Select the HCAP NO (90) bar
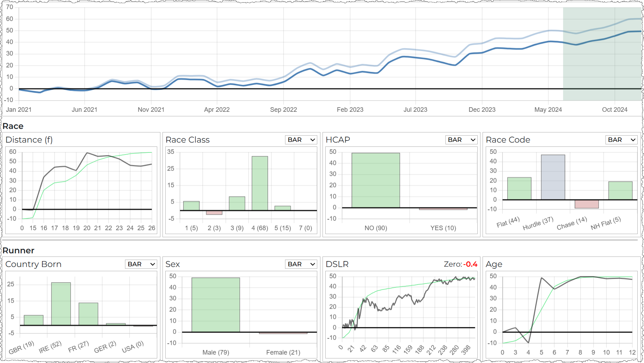 375,180
